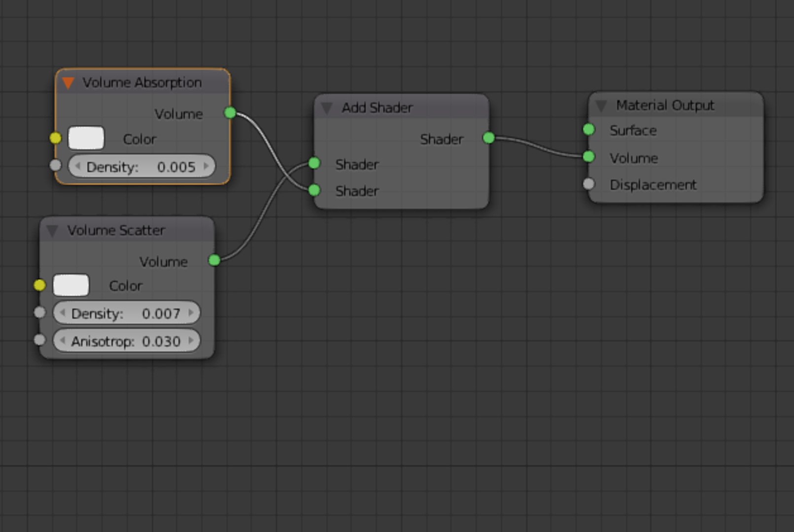Click Volume Absorption Color input socket
This screenshot has width=794, height=532.
click(x=56, y=138)
